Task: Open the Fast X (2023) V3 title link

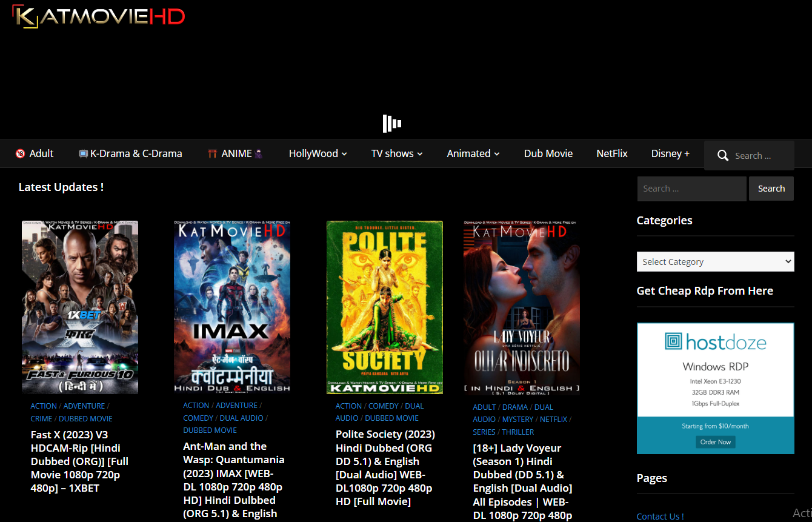Action: coord(79,461)
